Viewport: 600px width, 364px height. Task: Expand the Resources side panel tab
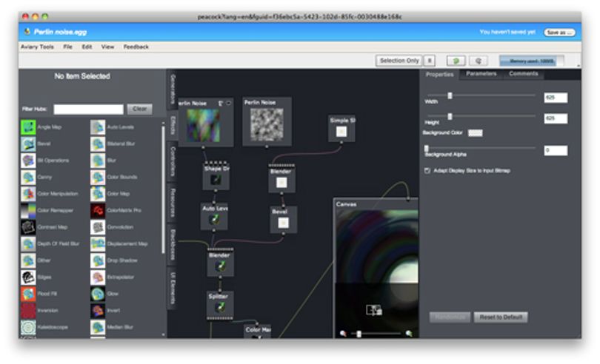(x=173, y=203)
